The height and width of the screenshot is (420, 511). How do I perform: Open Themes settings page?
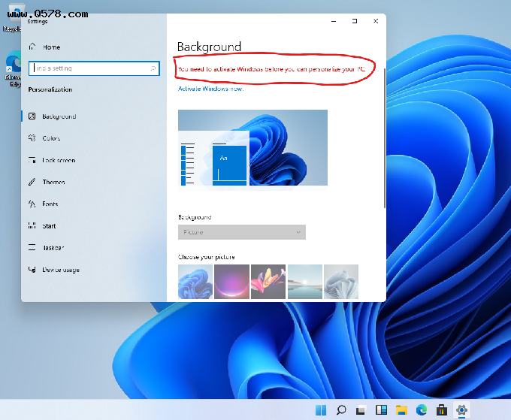[x=54, y=182]
